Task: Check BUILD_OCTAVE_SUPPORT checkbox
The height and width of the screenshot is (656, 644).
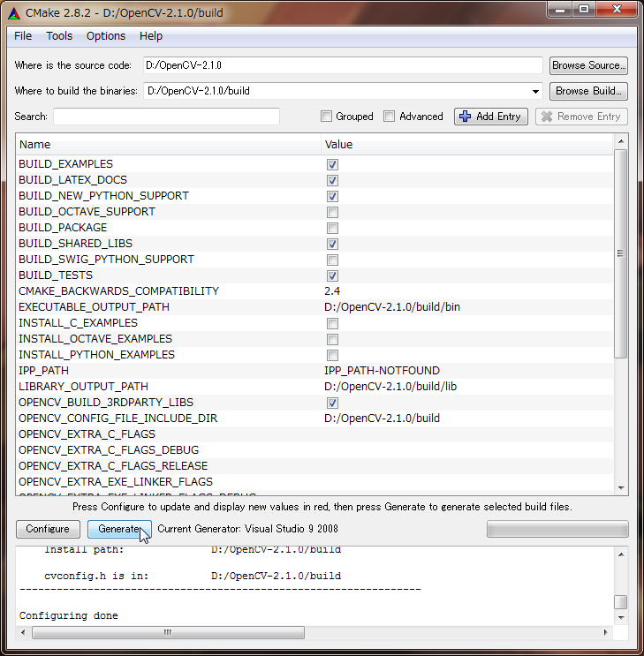Action: click(332, 212)
